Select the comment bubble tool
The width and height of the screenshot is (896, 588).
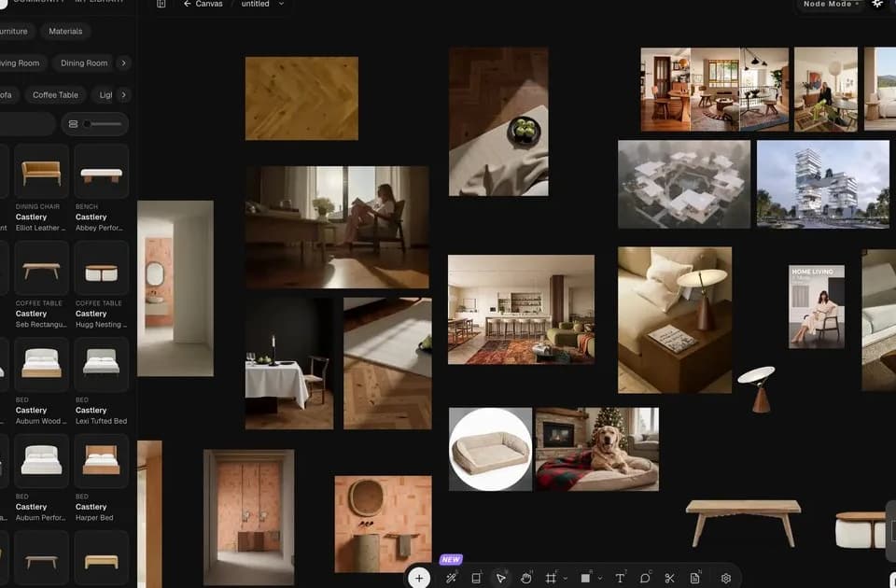coord(645,578)
